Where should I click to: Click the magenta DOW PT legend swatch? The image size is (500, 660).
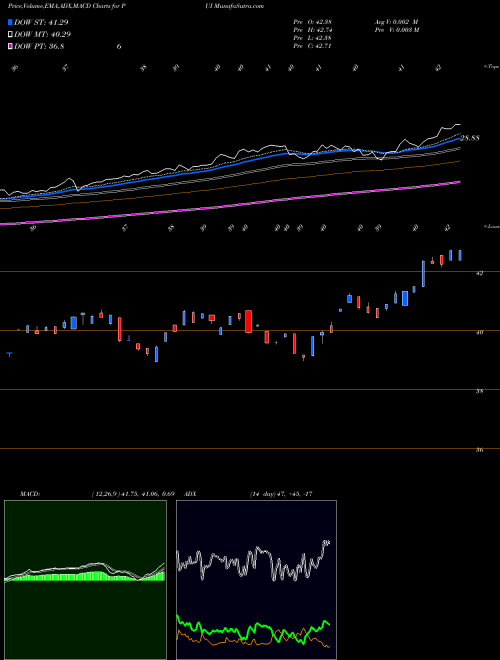(x=11, y=46)
